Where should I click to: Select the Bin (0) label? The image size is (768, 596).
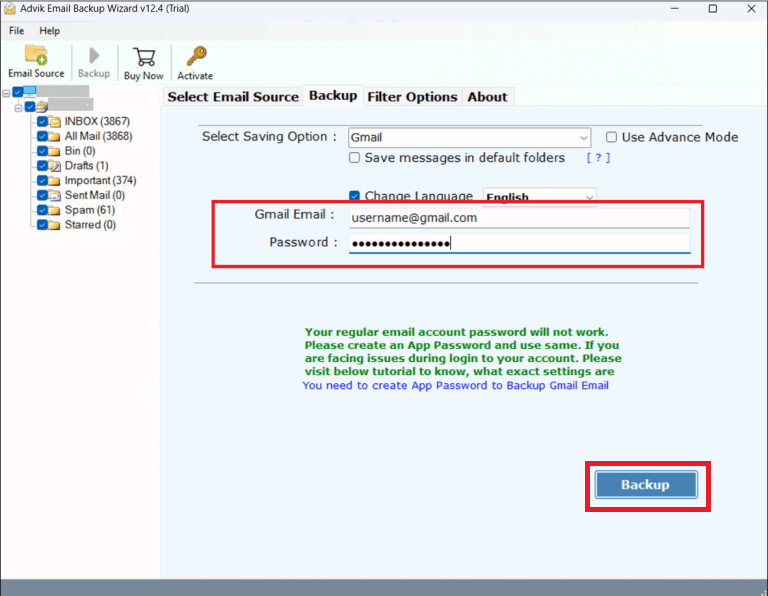pos(80,151)
